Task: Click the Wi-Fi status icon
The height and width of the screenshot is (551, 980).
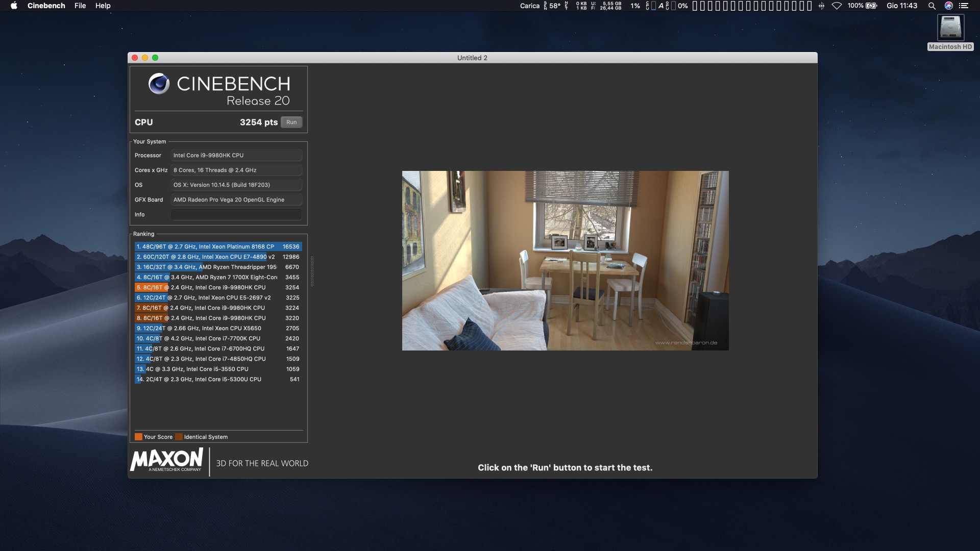Action: [837, 6]
